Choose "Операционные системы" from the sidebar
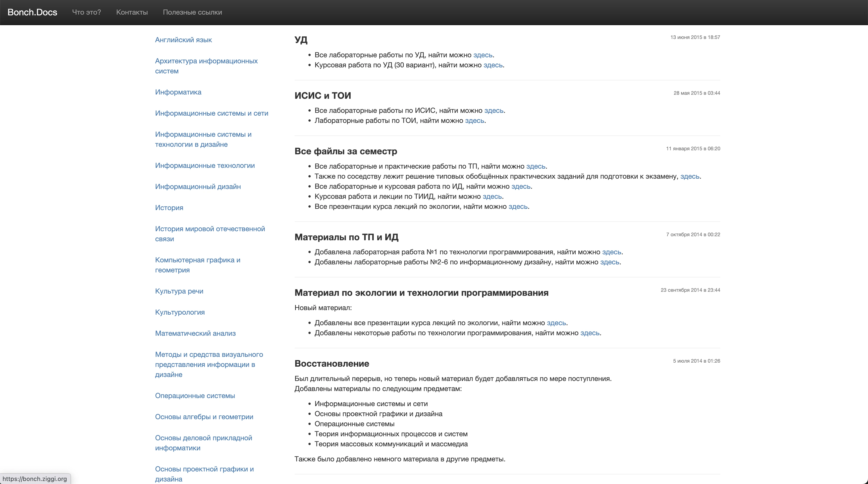The width and height of the screenshot is (868, 484). pos(195,396)
